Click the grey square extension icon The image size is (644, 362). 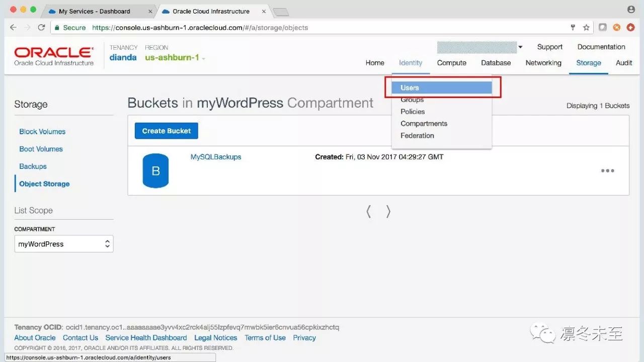602,28
